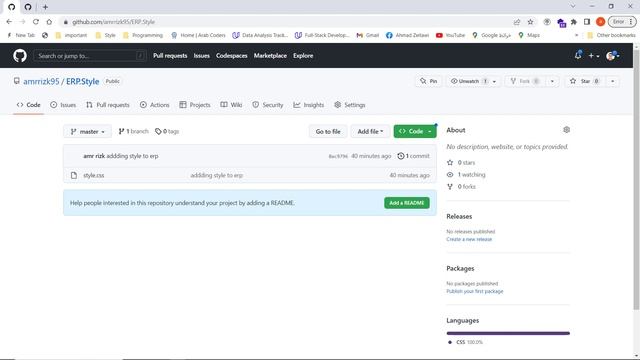640x360 pixels.
Task: Open Pull requests in top navigation
Action: point(170,56)
